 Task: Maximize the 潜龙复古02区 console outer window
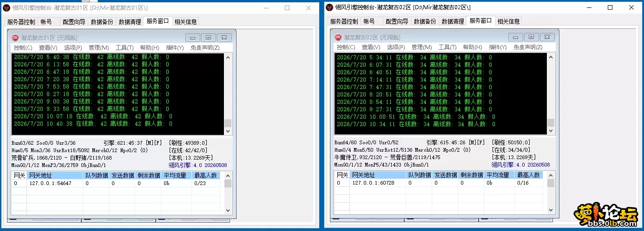(610, 7)
